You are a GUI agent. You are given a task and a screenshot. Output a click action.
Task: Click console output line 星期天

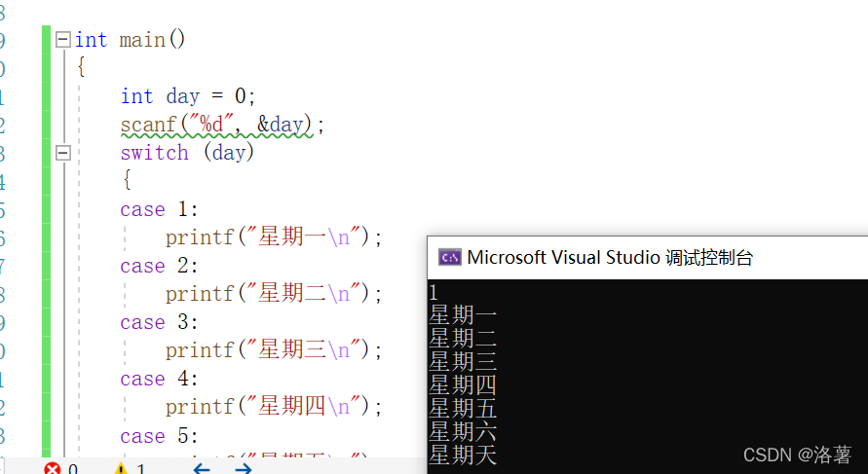click(x=463, y=455)
